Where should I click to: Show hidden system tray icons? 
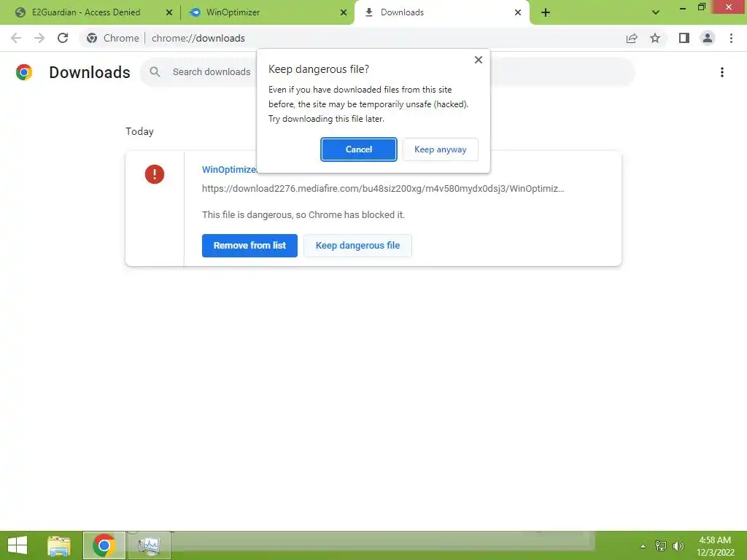pos(643,546)
